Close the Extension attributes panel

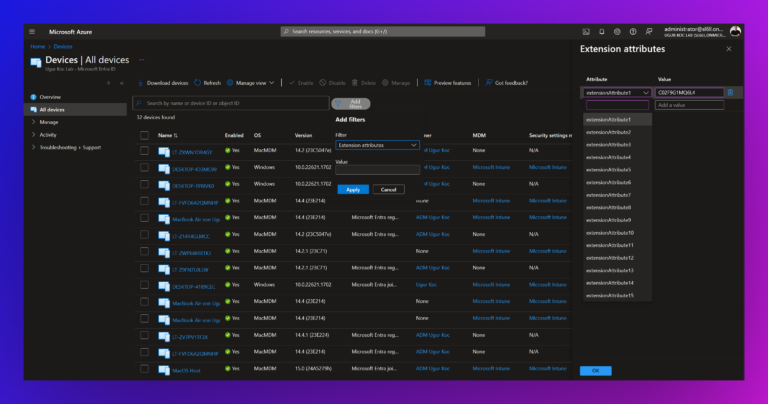tap(728, 48)
